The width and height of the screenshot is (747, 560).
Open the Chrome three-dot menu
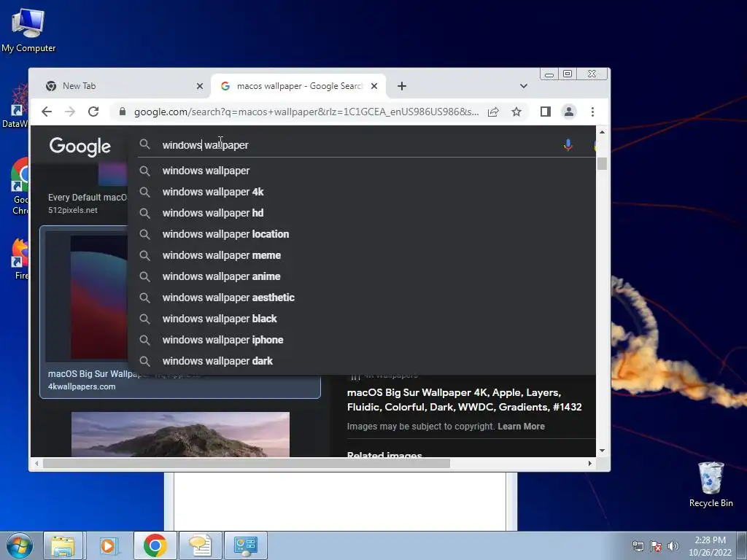click(592, 112)
